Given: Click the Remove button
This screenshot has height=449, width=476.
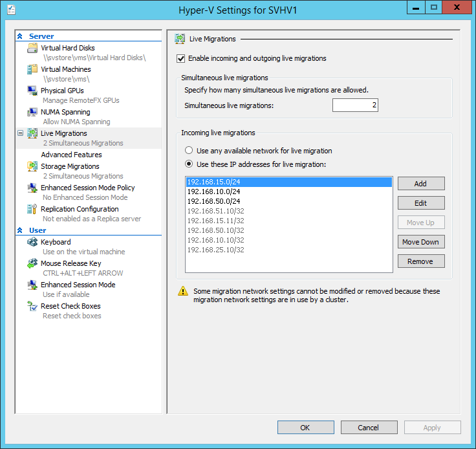Looking at the screenshot, I should pos(421,261).
